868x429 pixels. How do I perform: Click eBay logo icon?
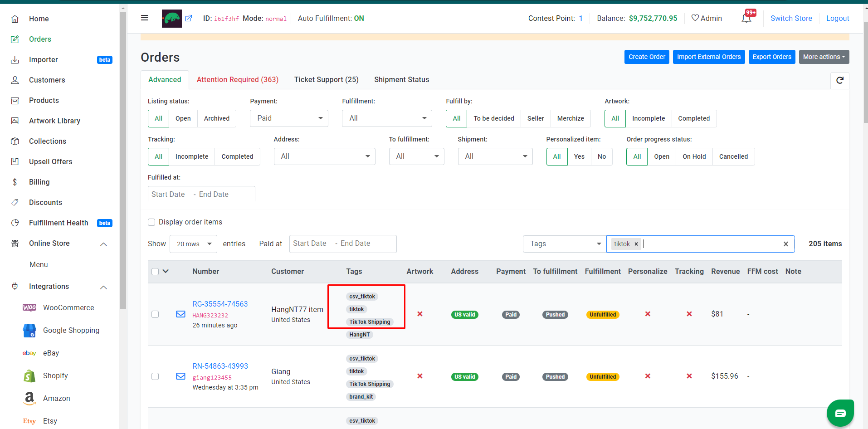point(29,353)
